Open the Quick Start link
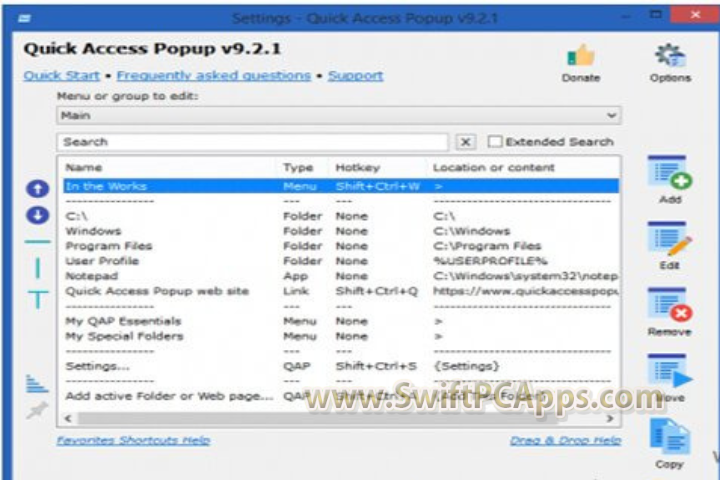The height and width of the screenshot is (480, 720). (62, 75)
